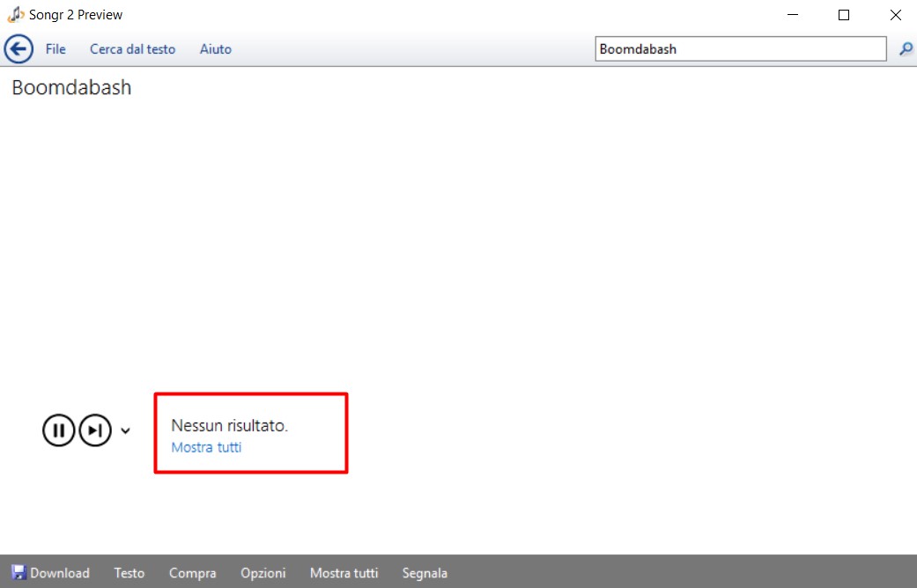Open Opzioni in the bottom bar

[263, 573]
